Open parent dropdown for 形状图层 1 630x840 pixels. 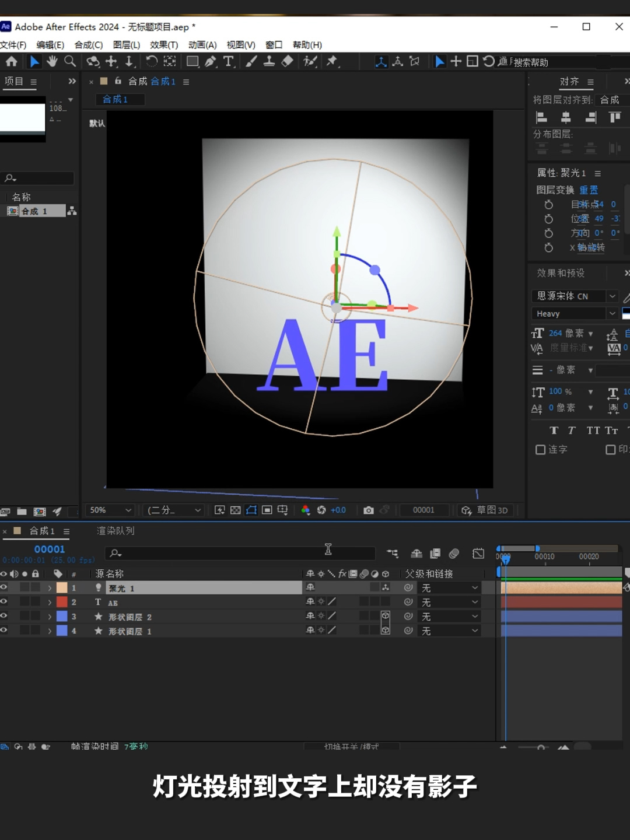[449, 631]
